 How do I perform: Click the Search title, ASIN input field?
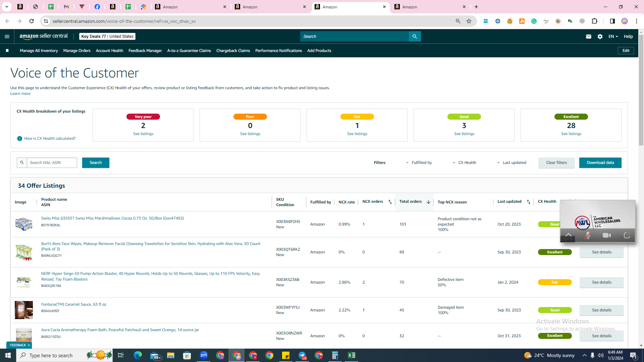[52, 163]
